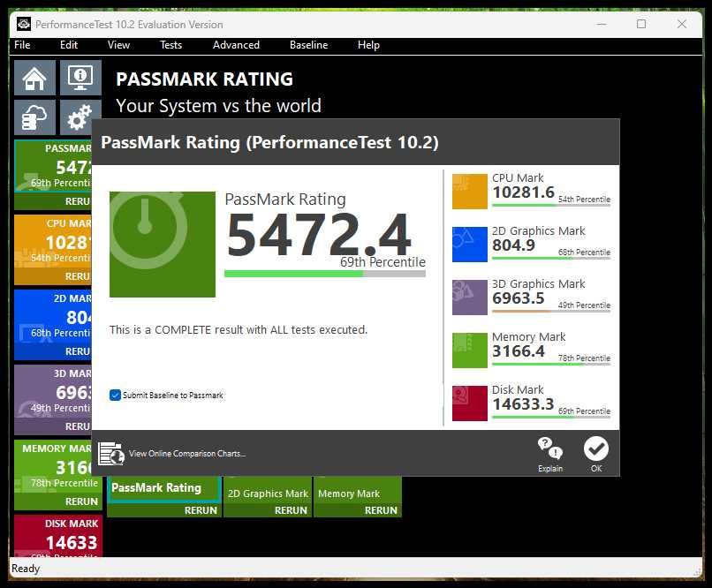Click RERUN on the sidebar Memory Mark tile

click(x=81, y=501)
